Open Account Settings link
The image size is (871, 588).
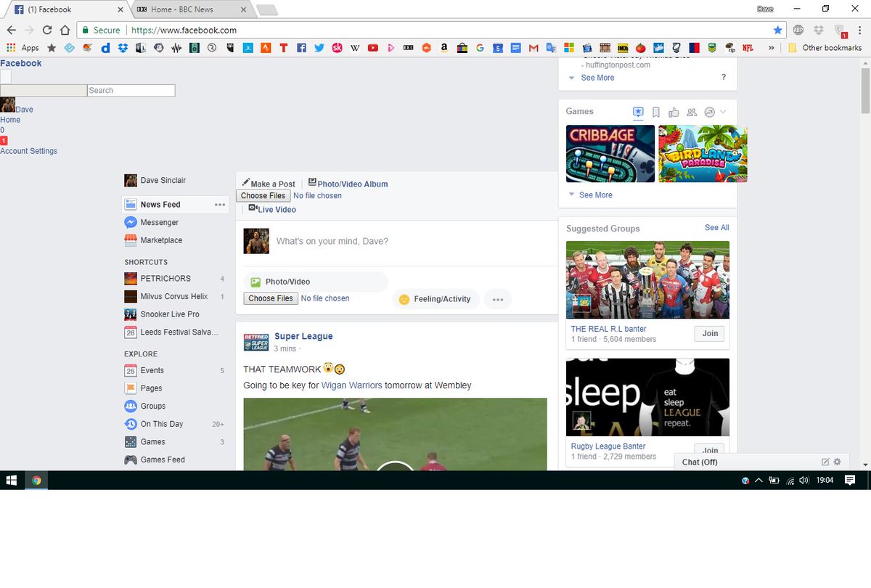coord(28,151)
